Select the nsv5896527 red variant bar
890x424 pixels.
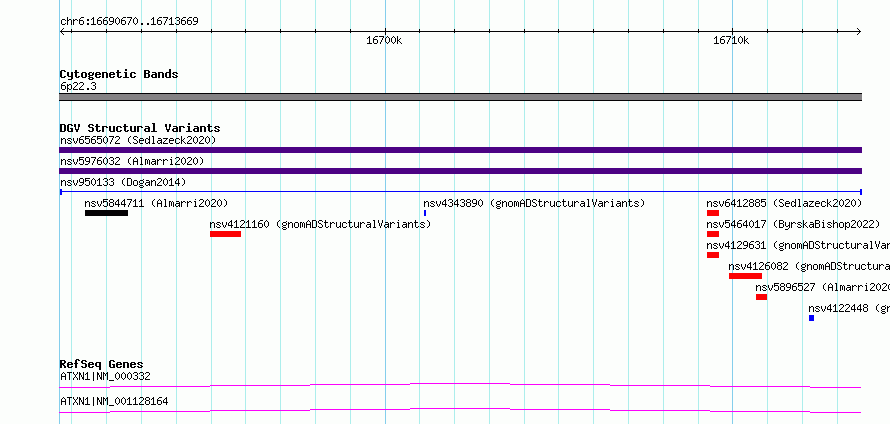pos(761,297)
